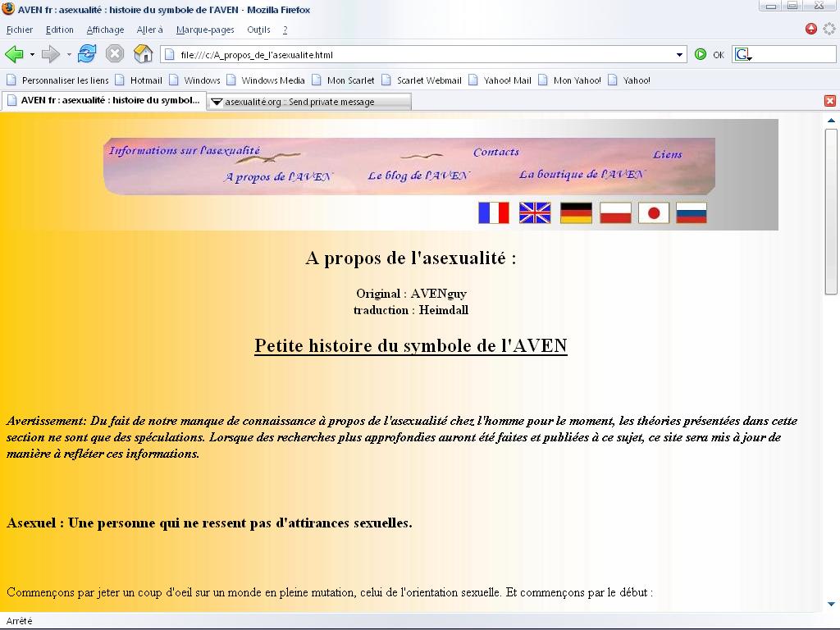The image size is (840, 630).
Task: Click the Arrêté status bar text
Action: tap(20, 621)
